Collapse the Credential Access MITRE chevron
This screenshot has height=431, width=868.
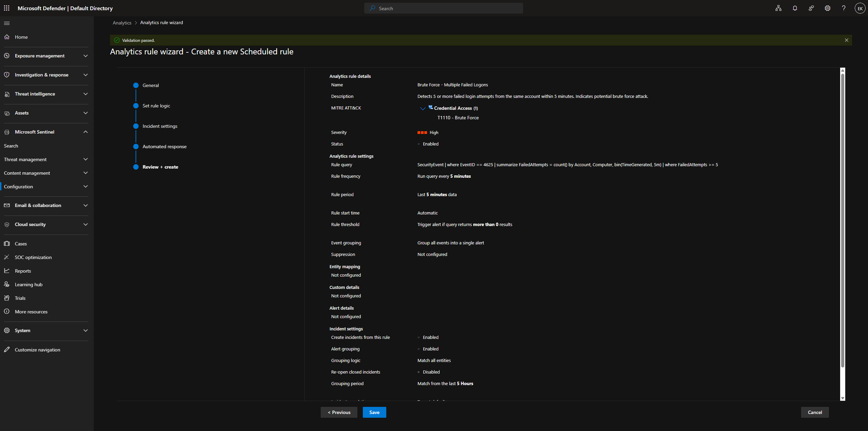tap(423, 108)
